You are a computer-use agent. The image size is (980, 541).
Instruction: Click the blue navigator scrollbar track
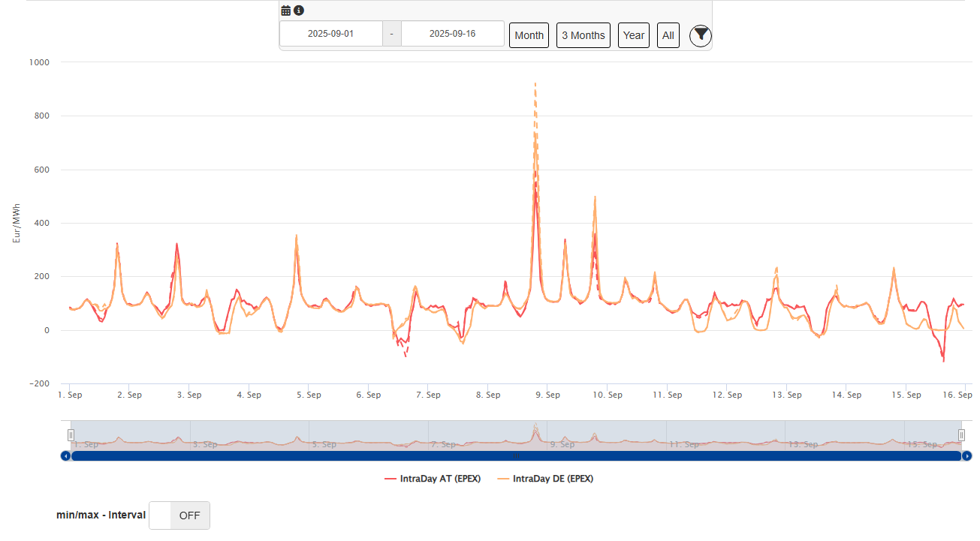click(x=516, y=455)
